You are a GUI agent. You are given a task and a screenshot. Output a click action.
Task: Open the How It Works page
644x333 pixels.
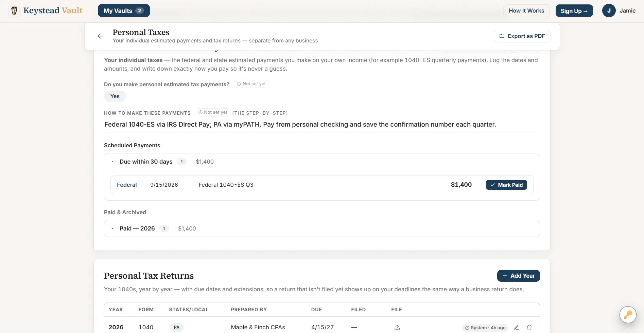tap(526, 11)
